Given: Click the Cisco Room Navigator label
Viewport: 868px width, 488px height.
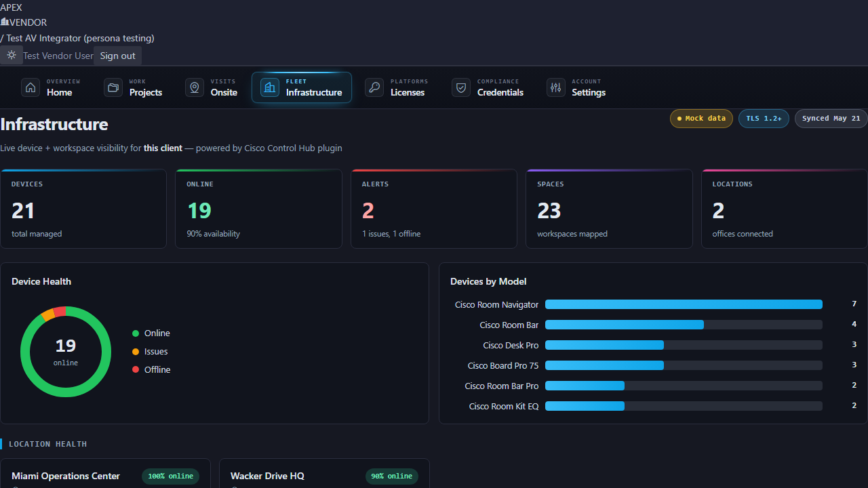Looking at the screenshot, I should point(497,305).
